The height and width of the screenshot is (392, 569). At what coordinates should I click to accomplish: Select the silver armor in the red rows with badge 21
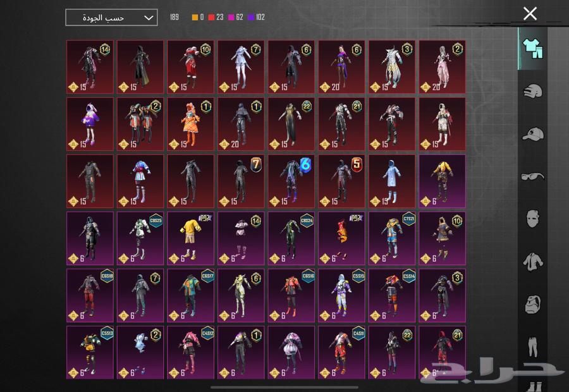coord(342,124)
